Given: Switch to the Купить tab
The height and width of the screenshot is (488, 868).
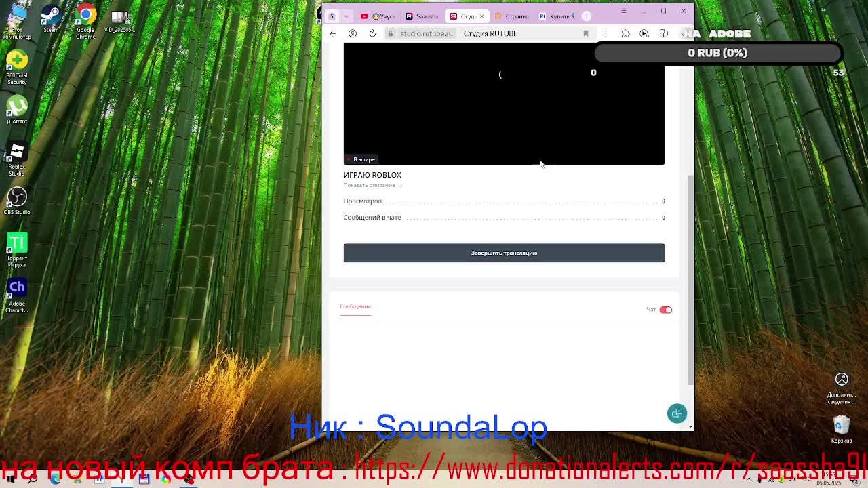Looking at the screenshot, I should 557,16.
